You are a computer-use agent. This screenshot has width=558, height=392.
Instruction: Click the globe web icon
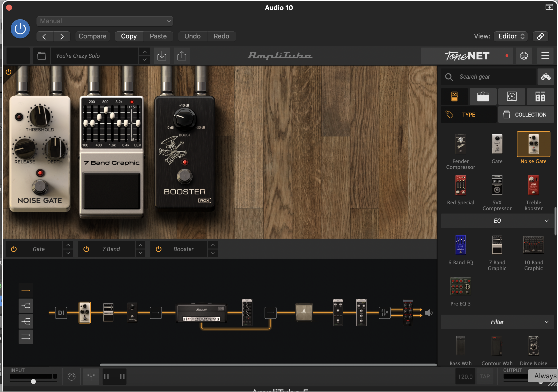point(524,56)
